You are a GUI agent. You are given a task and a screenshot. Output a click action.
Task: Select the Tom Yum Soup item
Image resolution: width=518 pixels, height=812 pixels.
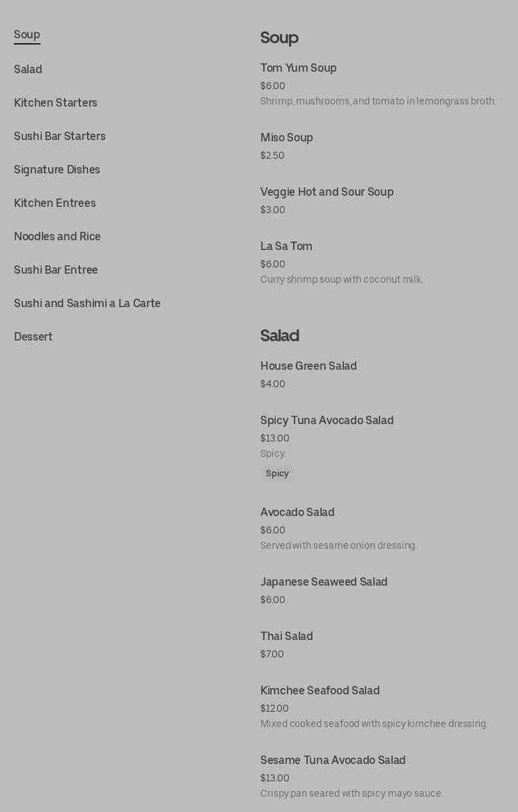pyautogui.click(x=299, y=68)
